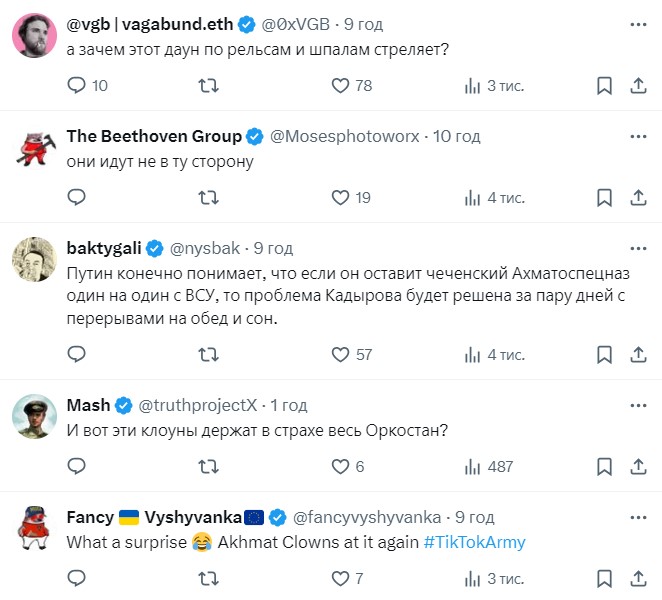The height and width of the screenshot is (600, 662).
Task: Bookmark the Mash tweet
Action: point(604,466)
